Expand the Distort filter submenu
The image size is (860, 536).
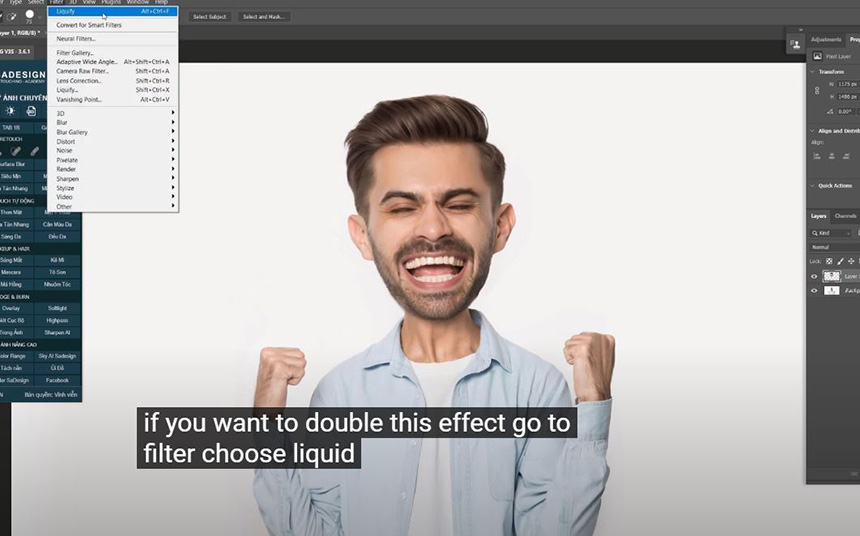tap(66, 141)
